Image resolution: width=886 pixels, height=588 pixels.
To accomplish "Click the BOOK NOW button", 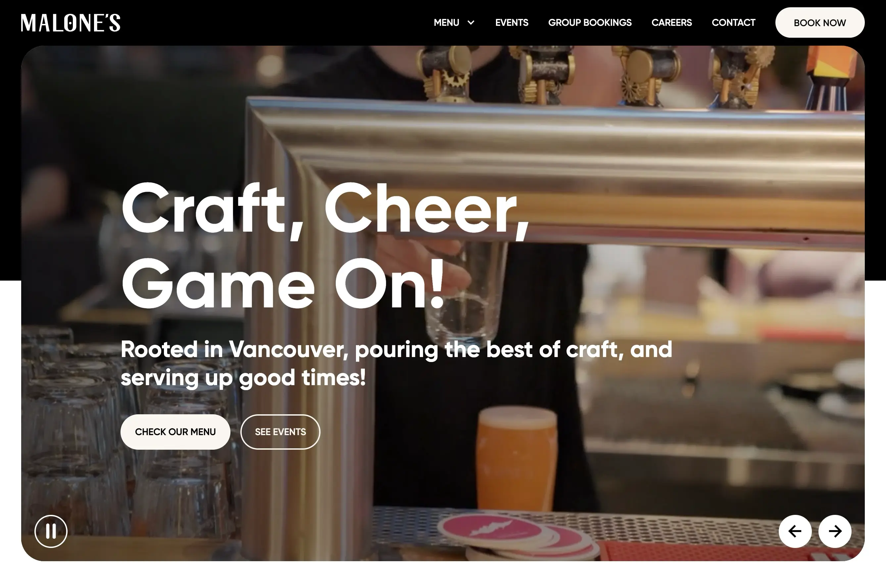I will click(819, 23).
